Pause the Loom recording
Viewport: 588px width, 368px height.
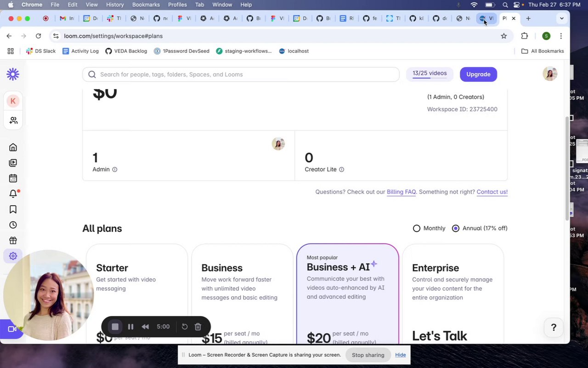click(x=130, y=327)
